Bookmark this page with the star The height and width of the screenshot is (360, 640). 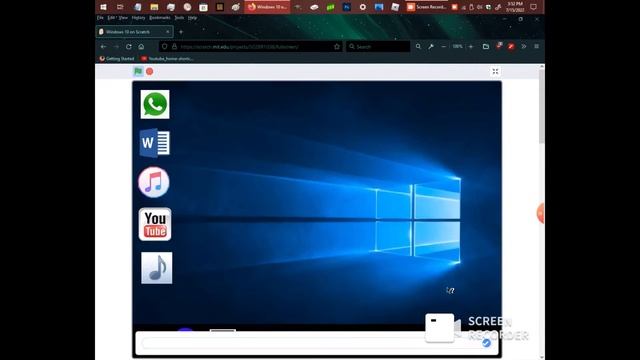[337, 47]
